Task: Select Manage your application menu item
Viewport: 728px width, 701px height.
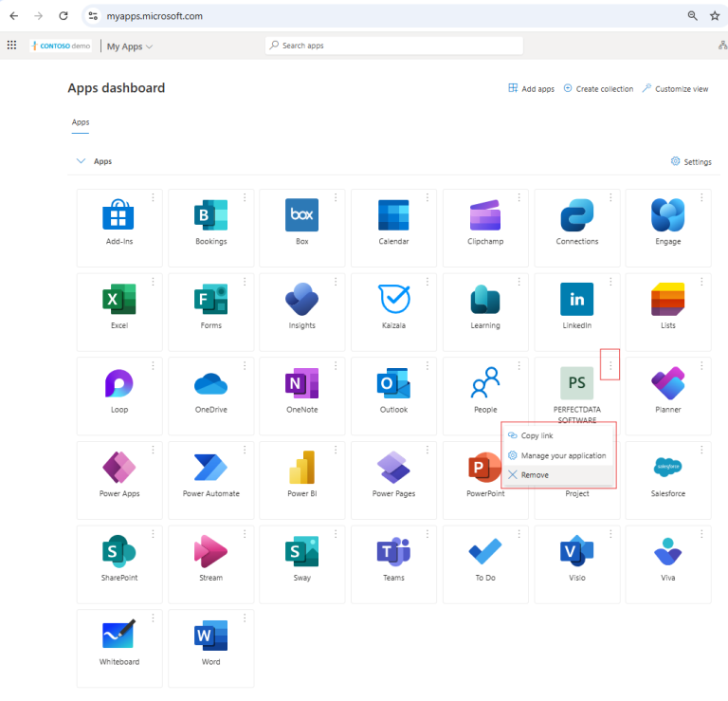Action: 563,455
